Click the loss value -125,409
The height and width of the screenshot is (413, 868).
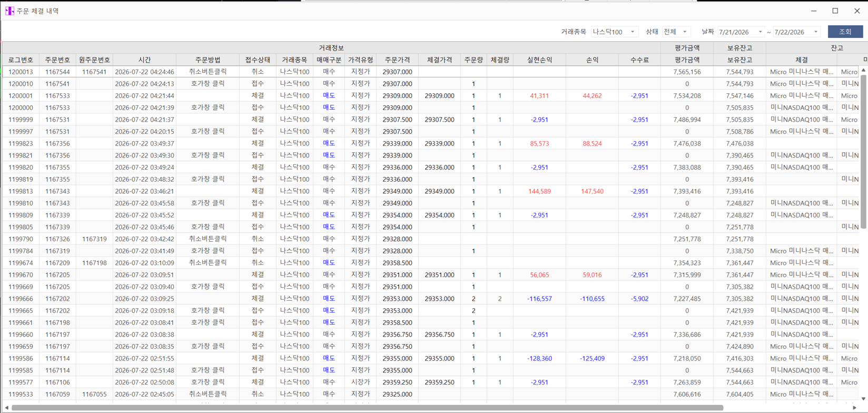[x=593, y=358]
